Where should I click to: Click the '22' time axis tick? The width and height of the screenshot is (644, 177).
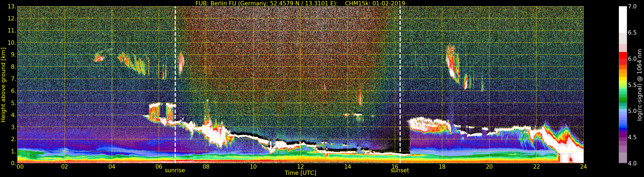pyautogui.click(x=536, y=167)
